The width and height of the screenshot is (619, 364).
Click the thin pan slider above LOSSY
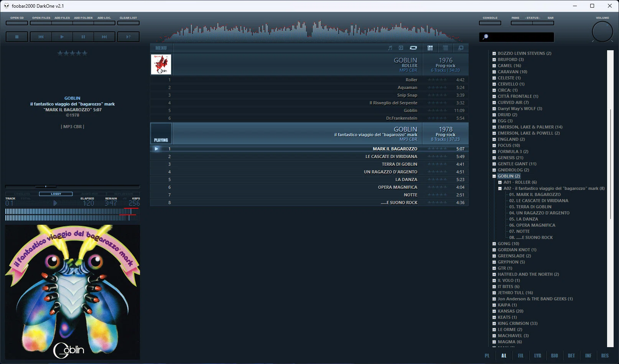coord(72,186)
